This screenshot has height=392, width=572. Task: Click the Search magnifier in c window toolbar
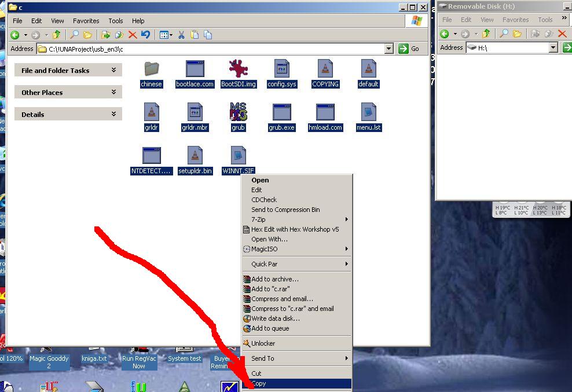[75, 35]
